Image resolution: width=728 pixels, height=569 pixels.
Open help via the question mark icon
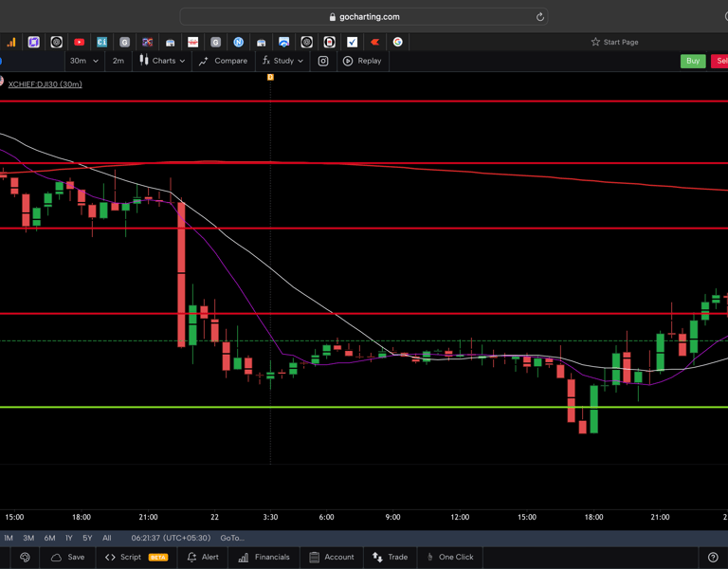coord(713,558)
